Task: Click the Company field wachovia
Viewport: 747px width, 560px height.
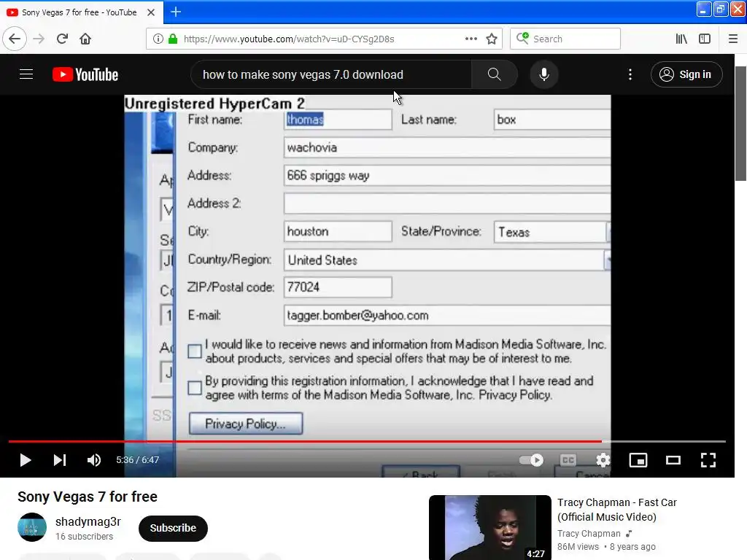Action: click(x=447, y=147)
